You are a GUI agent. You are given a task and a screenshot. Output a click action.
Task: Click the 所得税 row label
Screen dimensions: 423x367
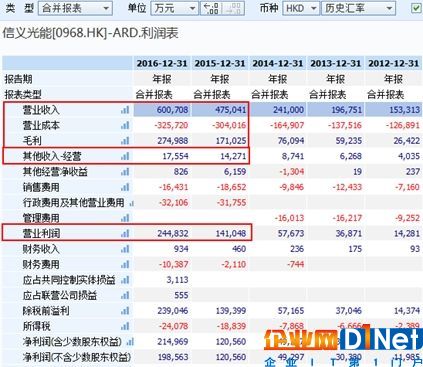pyautogui.click(x=37, y=326)
